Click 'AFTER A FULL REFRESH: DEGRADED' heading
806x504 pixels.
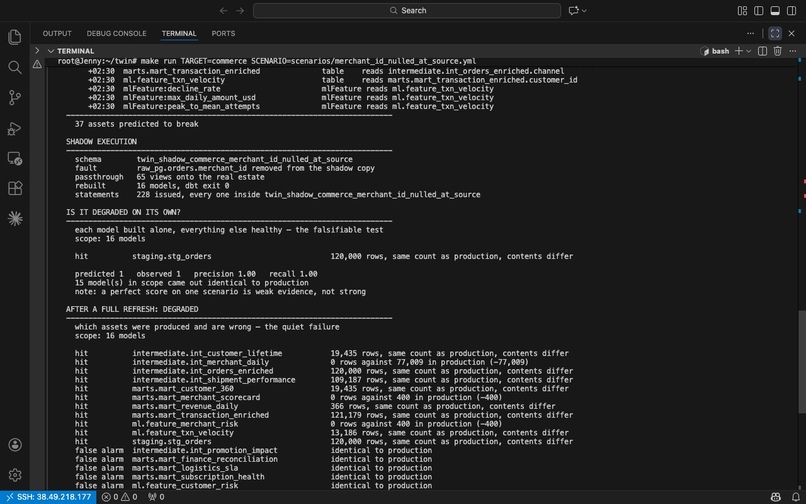tap(132, 309)
